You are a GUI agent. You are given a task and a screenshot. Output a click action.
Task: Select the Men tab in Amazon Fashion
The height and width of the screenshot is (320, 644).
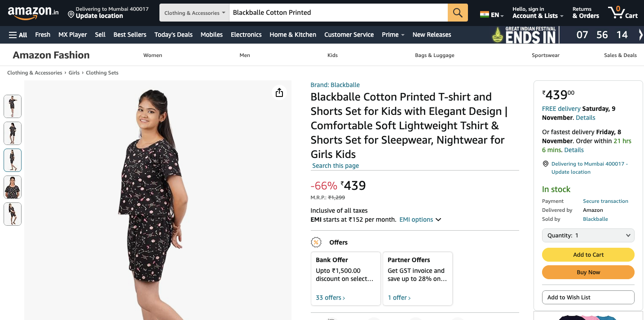tap(245, 55)
